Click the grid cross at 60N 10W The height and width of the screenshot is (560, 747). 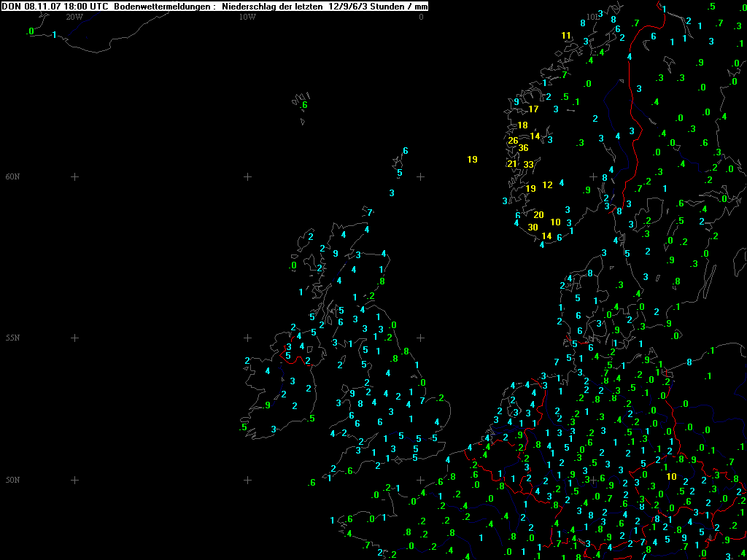[x=247, y=176]
